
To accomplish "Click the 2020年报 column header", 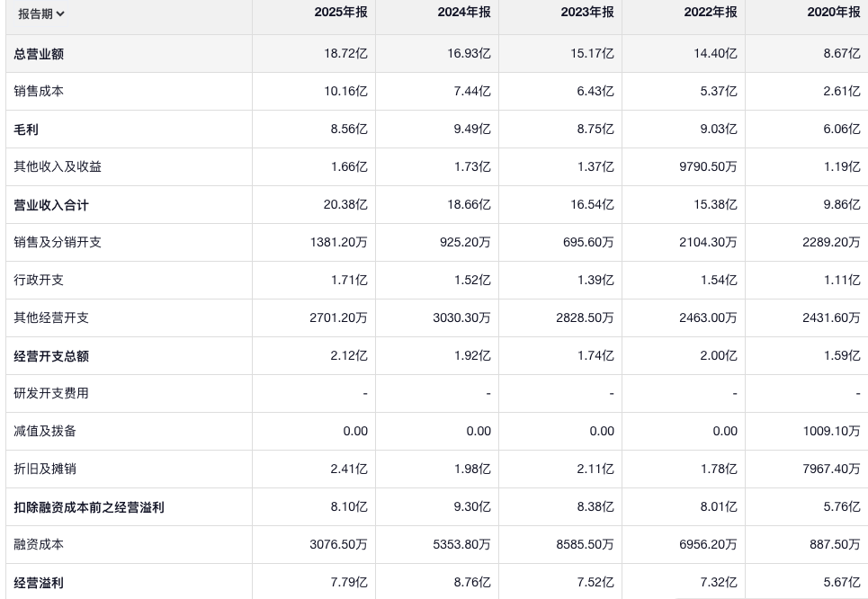I will pos(833,13).
